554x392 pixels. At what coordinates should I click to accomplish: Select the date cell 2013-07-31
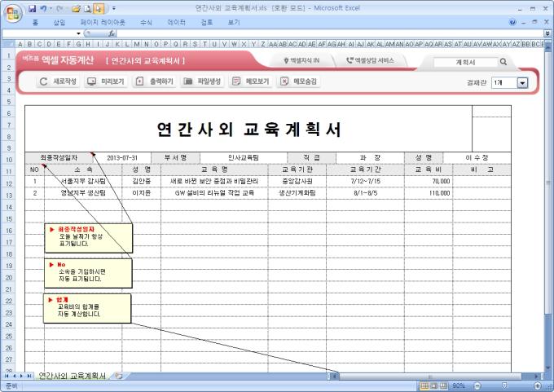122,157
